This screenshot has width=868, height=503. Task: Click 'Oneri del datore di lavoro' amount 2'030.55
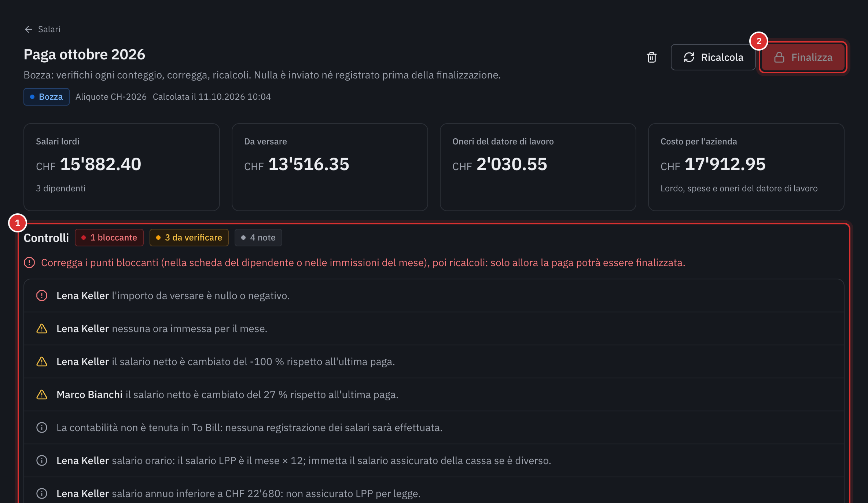pos(512,164)
